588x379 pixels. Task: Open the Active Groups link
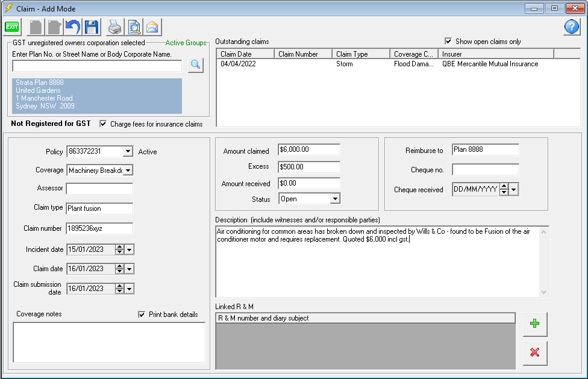pos(186,43)
